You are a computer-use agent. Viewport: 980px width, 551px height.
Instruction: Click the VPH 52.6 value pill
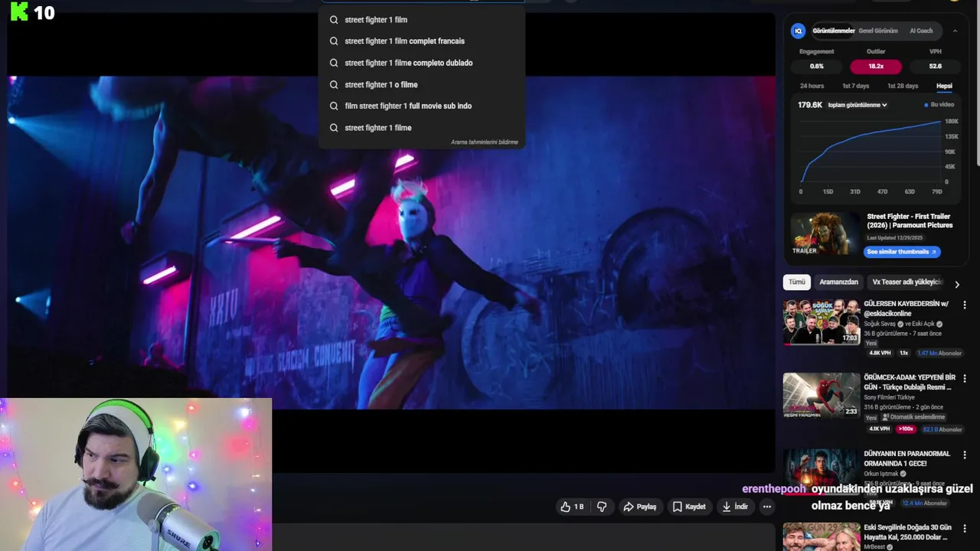coord(935,67)
